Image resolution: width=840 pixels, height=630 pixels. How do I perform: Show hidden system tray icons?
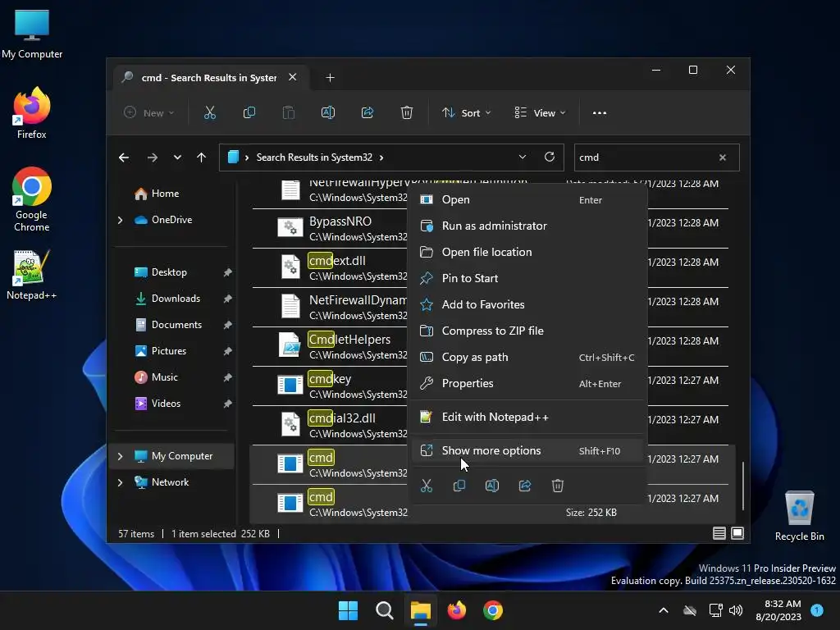663,610
